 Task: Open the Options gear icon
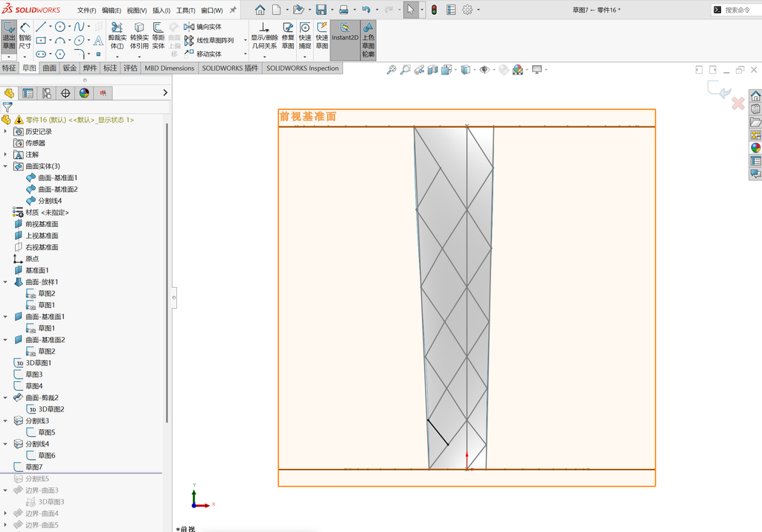pos(467,10)
